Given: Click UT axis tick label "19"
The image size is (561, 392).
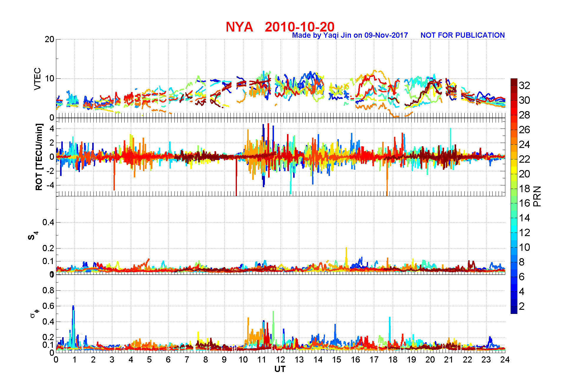Looking at the screenshot, I should pos(411,360).
